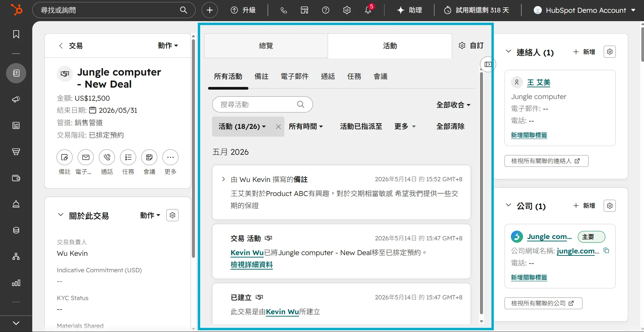The width and height of the screenshot is (644, 332).
Task: Open the Reporting bar chart icon
Action: tap(16, 283)
